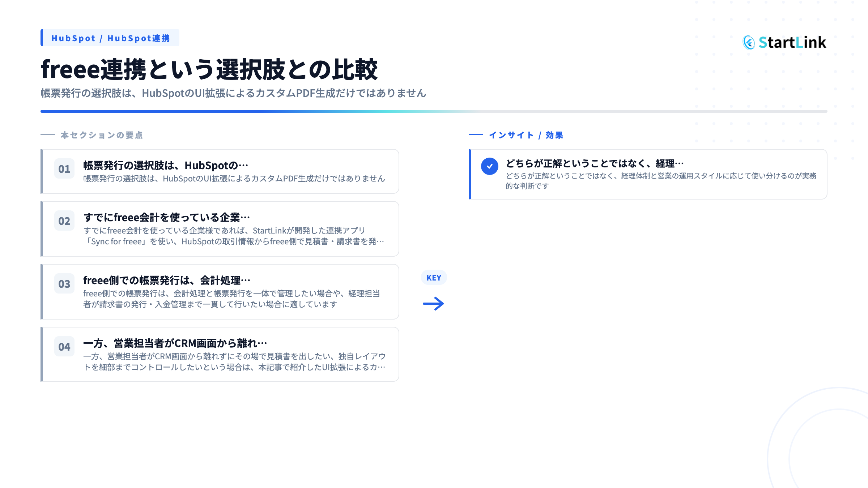Click the section label 本セクションの要点
This screenshot has width=868, height=488.
(102, 135)
